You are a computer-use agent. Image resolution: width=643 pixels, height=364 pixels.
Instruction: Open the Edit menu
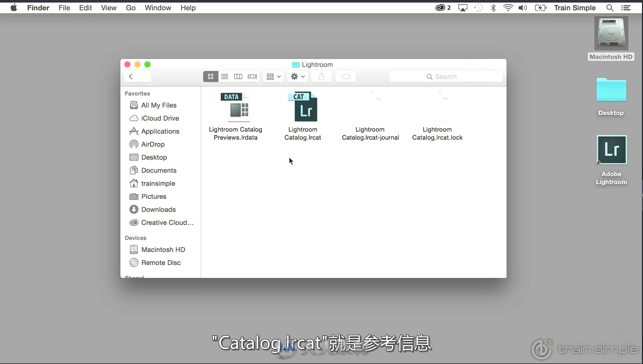[x=86, y=8]
